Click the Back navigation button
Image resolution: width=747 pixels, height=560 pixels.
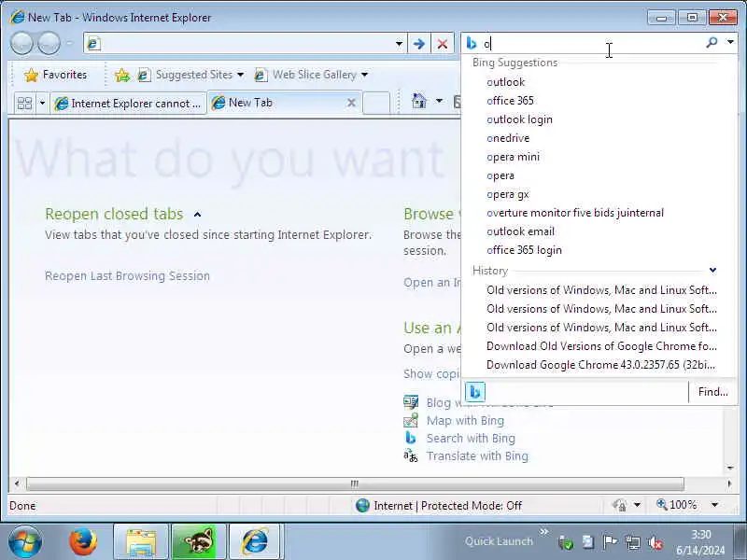(21, 44)
